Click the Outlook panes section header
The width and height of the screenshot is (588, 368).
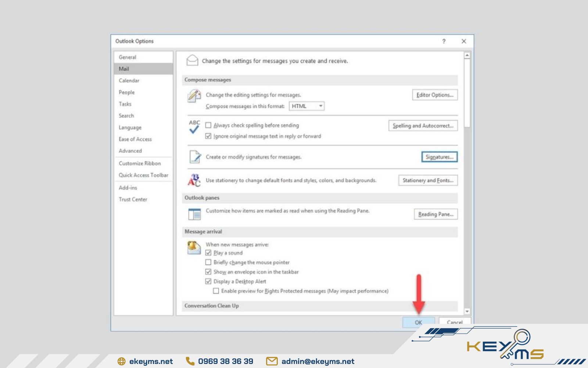(320, 198)
